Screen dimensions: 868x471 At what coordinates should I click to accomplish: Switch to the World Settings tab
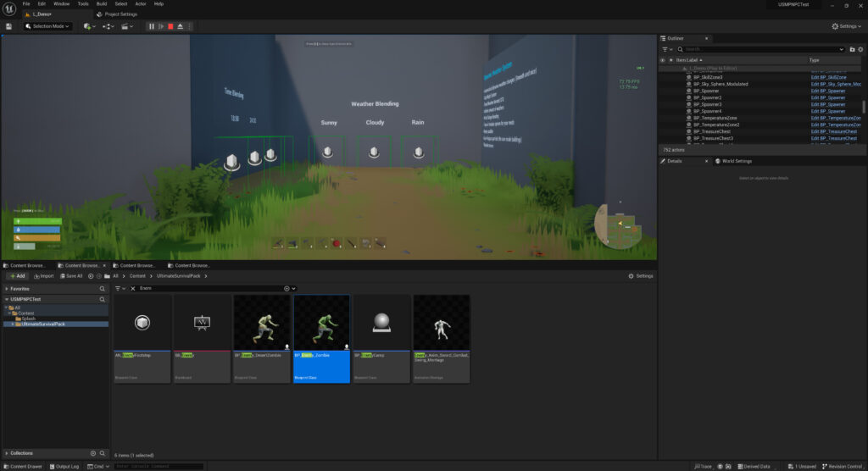(733, 161)
